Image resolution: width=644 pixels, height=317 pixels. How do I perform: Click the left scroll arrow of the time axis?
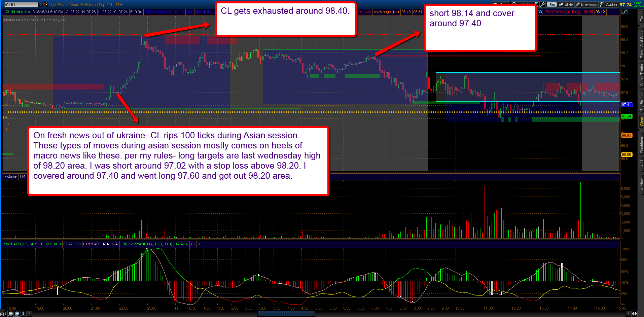tap(30, 314)
